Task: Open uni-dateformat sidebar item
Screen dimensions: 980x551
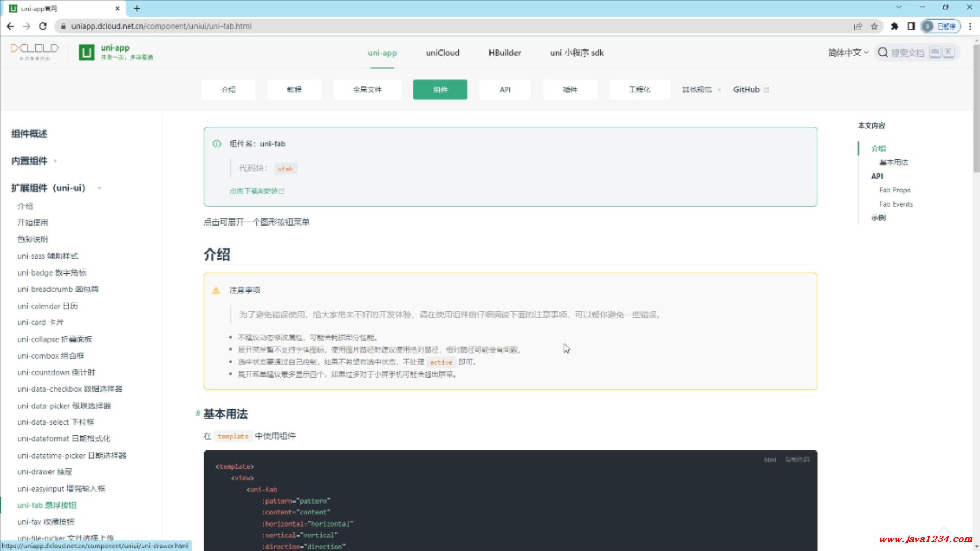Action: click(x=64, y=438)
